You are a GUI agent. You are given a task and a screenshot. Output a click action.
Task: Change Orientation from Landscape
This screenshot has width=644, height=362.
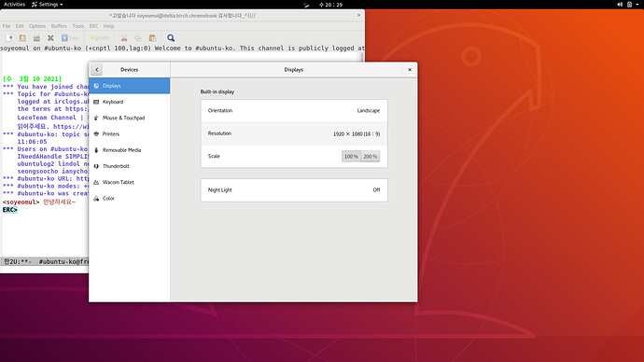pos(294,110)
